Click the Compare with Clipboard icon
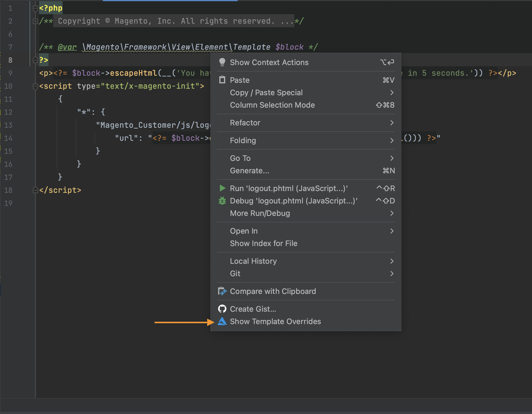The image size is (532, 414). (222, 291)
